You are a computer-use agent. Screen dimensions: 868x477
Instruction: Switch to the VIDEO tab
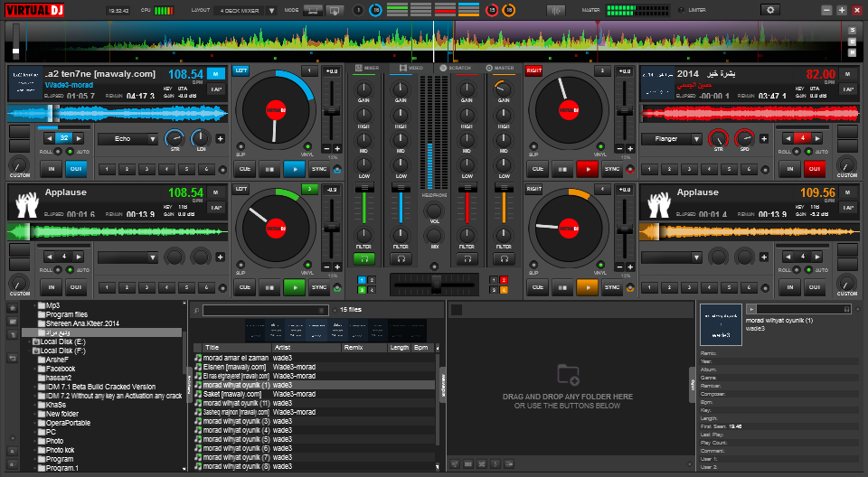[411, 68]
